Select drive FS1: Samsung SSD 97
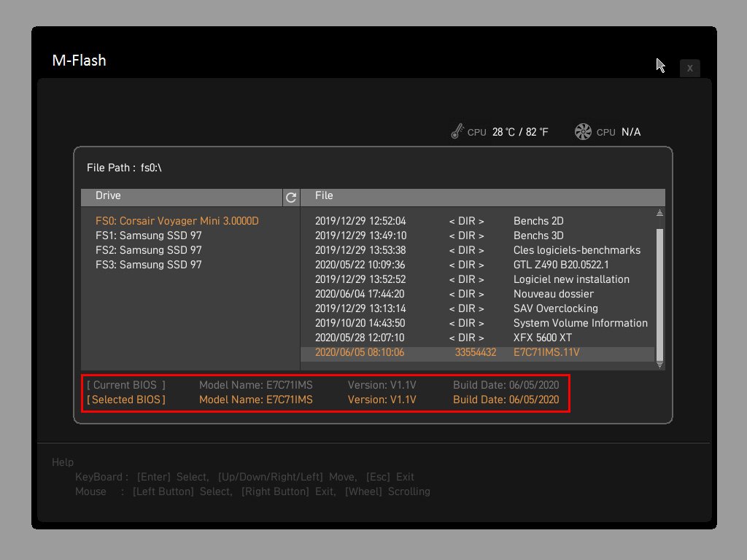Image resolution: width=747 pixels, height=560 pixels. 149,236
